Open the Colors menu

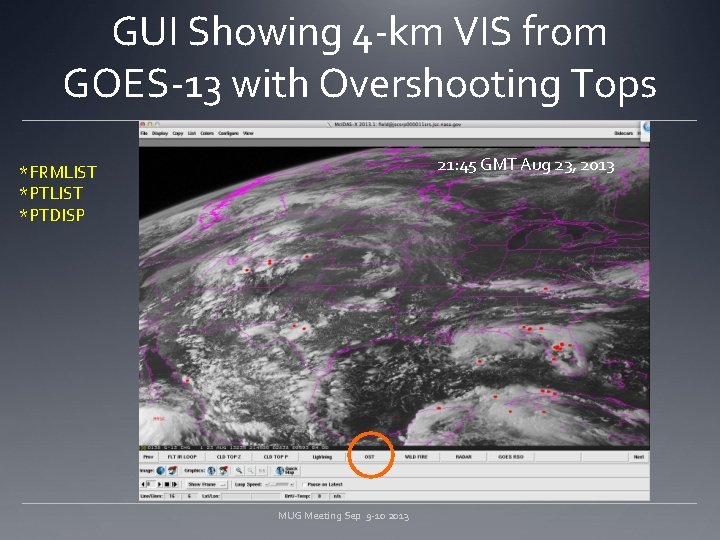click(207, 133)
